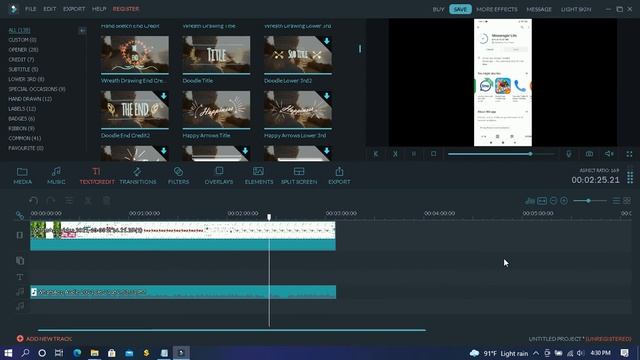Image resolution: width=640 pixels, height=360 pixels.
Task: Download the Doodle Lower 3rd2 preset
Action: tap(327, 41)
